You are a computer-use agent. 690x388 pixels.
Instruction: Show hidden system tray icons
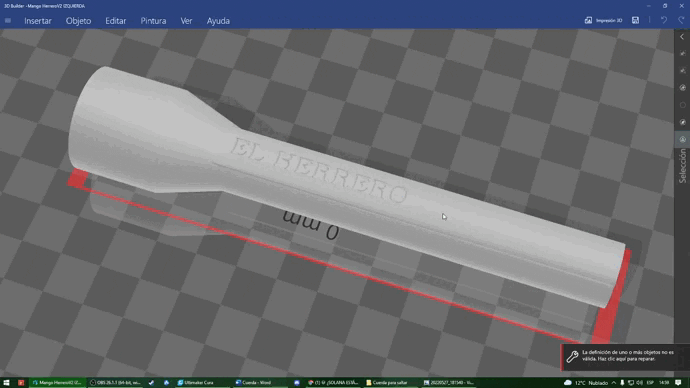613,383
